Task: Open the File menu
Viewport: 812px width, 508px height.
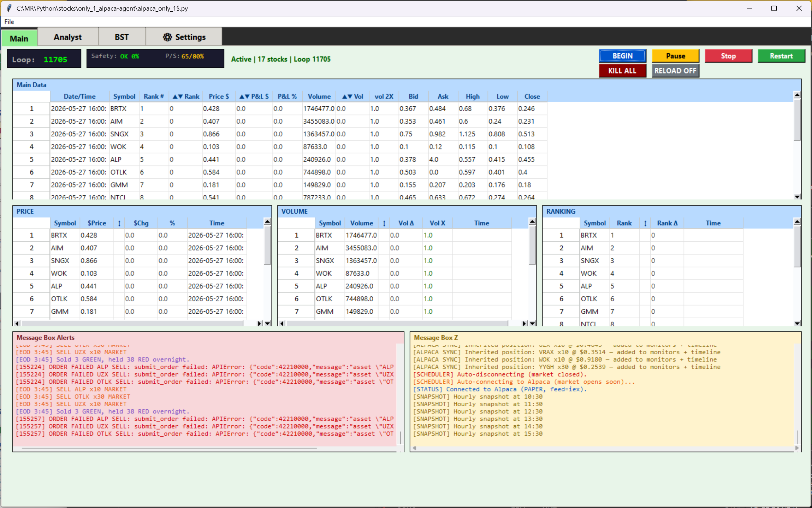Action: [x=9, y=22]
